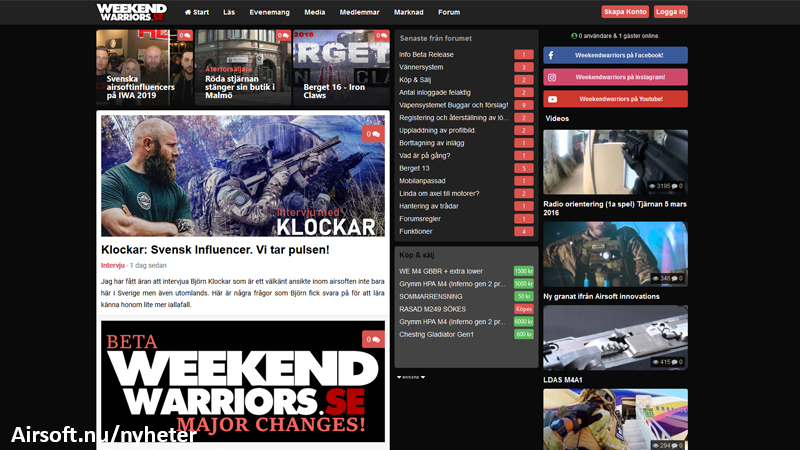Open listing WE M4 GBBR + extra lower
This screenshot has width=800, height=450.
tap(441, 271)
